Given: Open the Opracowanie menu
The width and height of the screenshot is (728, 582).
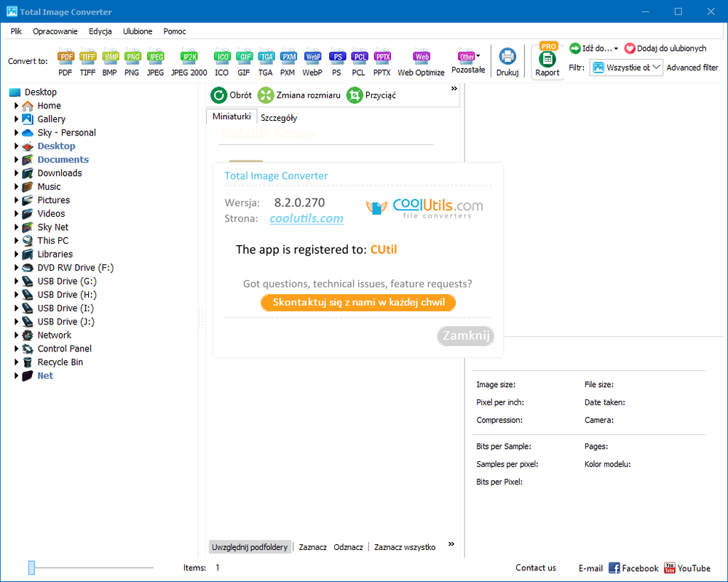Looking at the screenshot, I should (x=55, y=31).
